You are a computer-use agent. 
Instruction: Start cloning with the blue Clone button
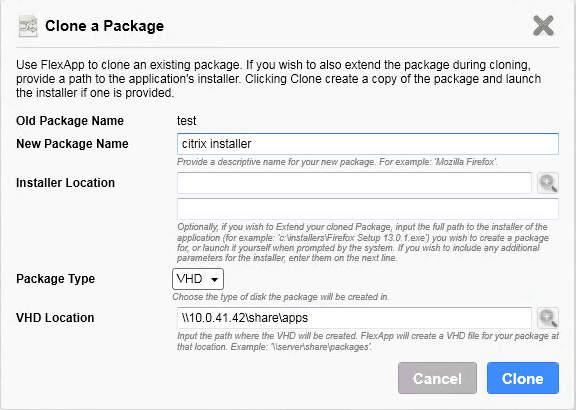click(x=523, y=378)
